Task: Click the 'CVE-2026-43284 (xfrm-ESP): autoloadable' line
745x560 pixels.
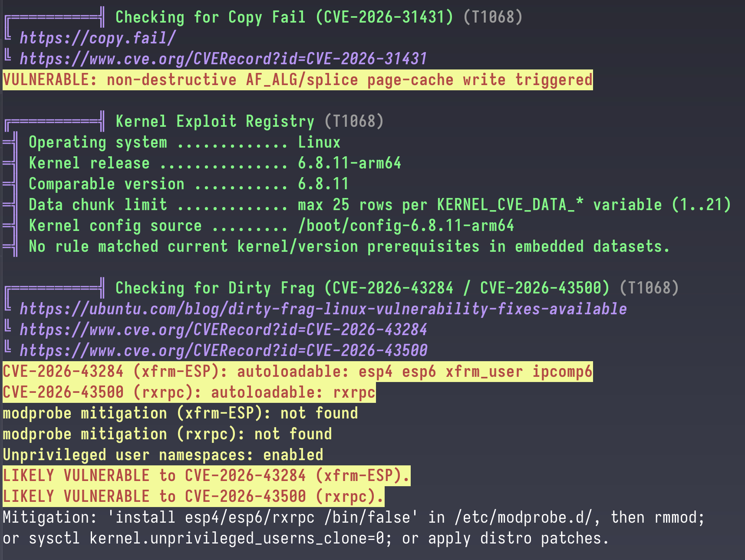Action: [298, 372]
